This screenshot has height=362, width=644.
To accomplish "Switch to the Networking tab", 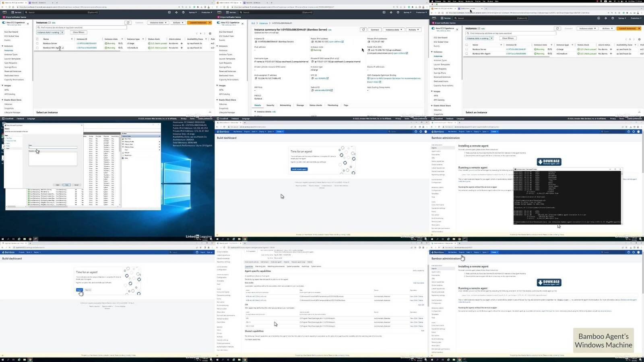I will [285, 105].
